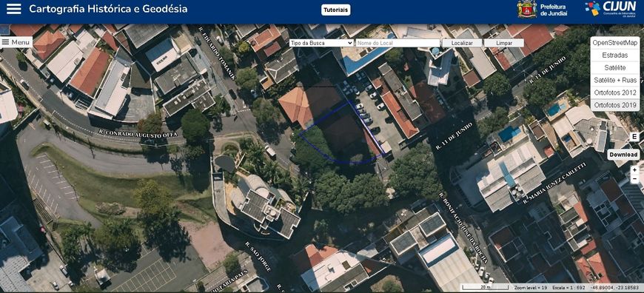Screen dimensions: 644x293
Task: Click the Limpar button
Action: pyautogui.click(x=503, y=43)
